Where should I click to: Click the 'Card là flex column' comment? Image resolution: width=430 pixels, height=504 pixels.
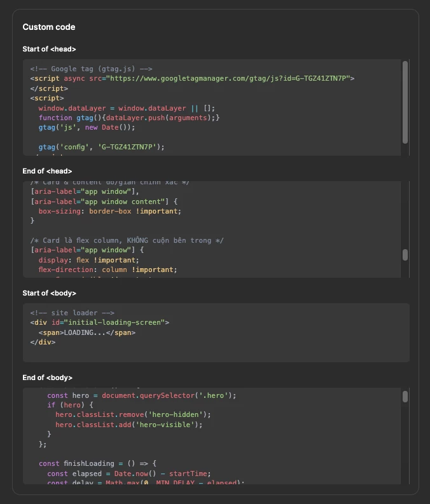[127, 240]
